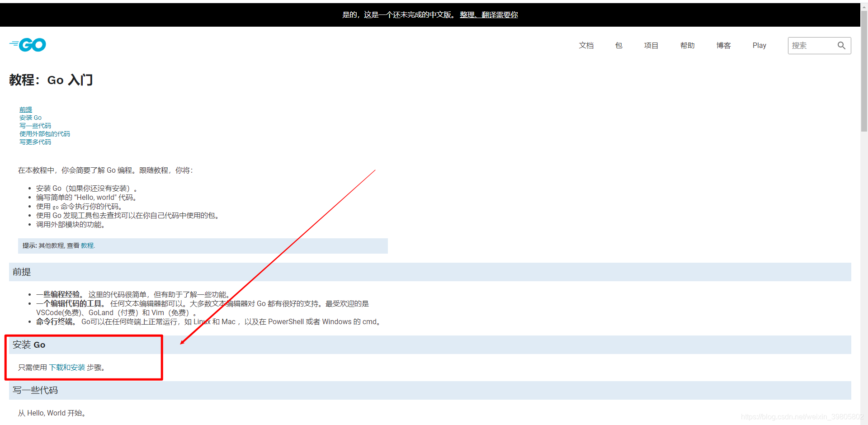Jump to 安装 Go in table of contents
The image size is (868, 425).
(x=30, y=118)
